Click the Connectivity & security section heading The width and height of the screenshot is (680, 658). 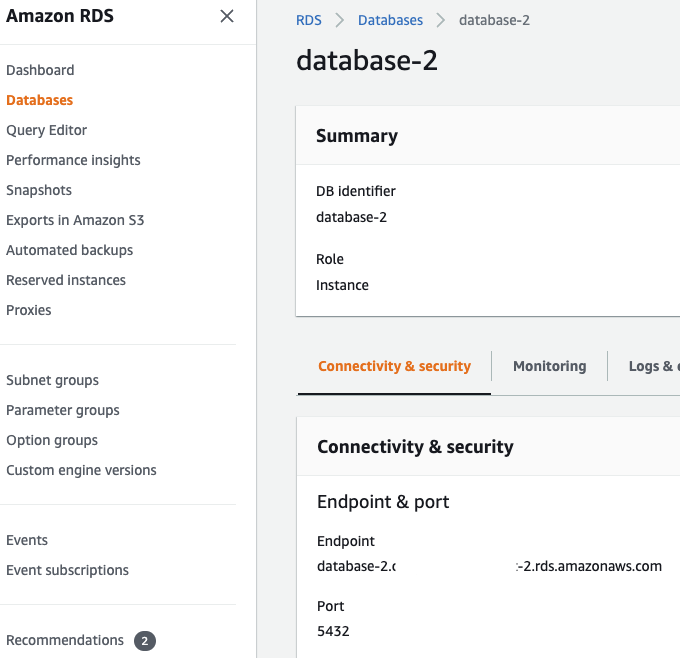coord(415,447)
